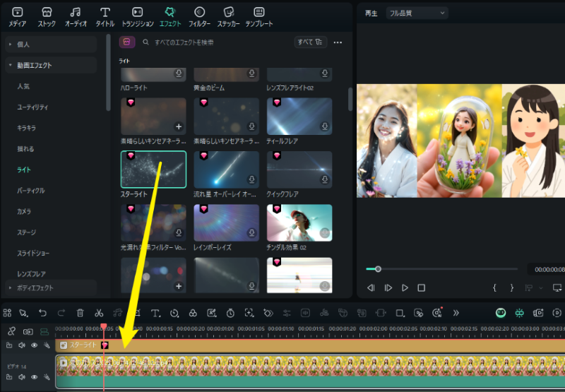Download the クイックフレア effect
565x392 pixels.
(x=325, y=179)
